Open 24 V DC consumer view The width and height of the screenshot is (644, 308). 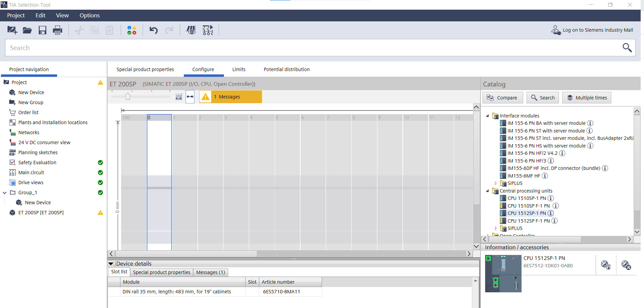[44, 142]
